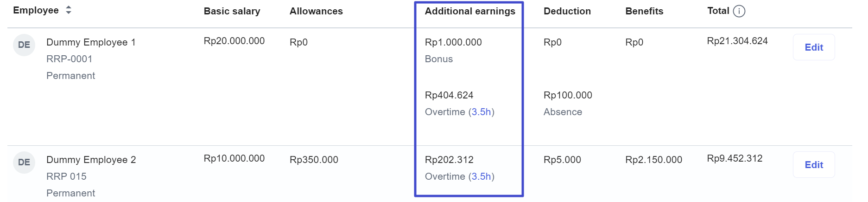Click the Deduction column header
This screenshot has width=868, height=202.
(567, 11)
